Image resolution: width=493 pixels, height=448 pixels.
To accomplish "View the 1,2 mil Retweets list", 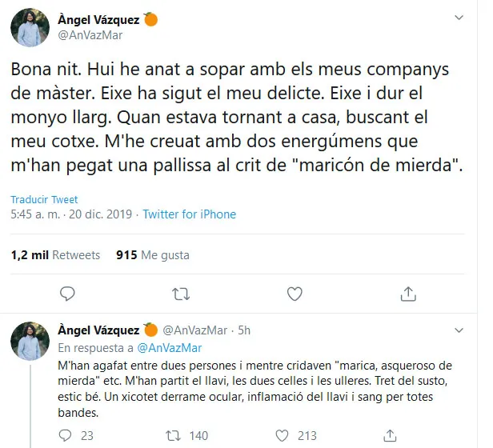I will point(55,255).
